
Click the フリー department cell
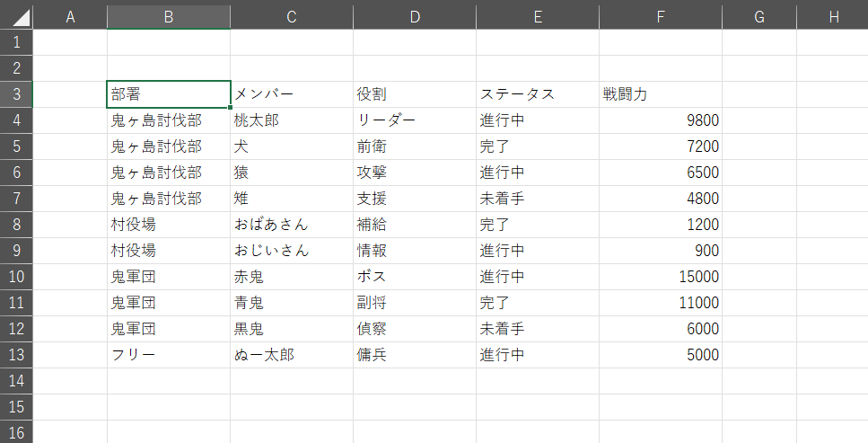click(168, 355)
